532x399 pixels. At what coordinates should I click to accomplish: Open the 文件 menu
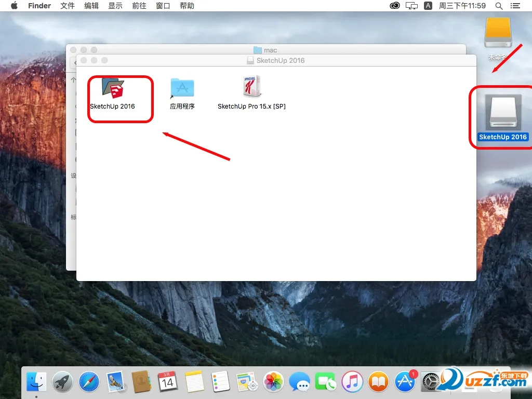pyautogui.click(x=68, y=6)
